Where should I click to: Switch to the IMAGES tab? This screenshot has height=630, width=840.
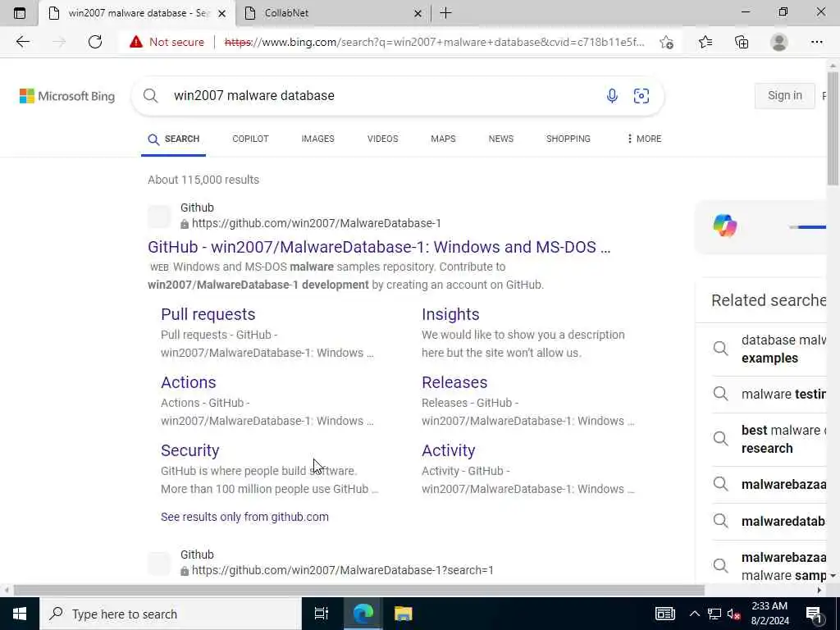tap(317, 139)
